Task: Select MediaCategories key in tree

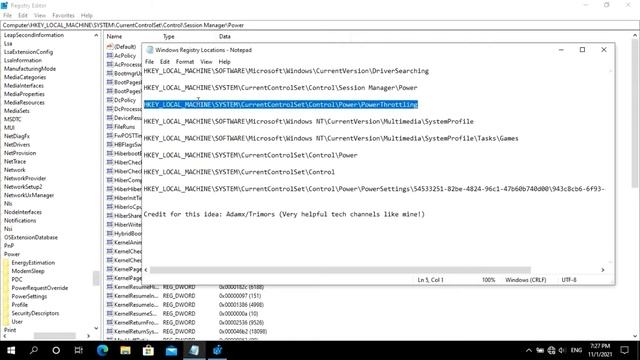Action: pos(25,77)
